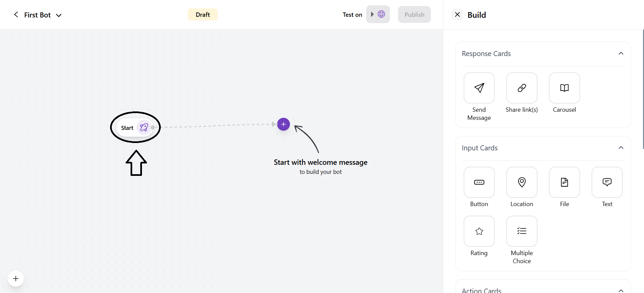
Task: Select the Location input card
Action: 521,182
